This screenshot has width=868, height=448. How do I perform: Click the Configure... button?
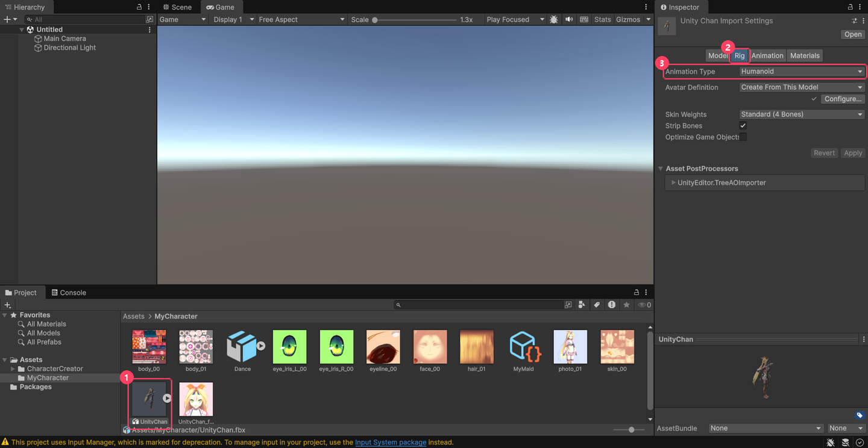[843, 99]
